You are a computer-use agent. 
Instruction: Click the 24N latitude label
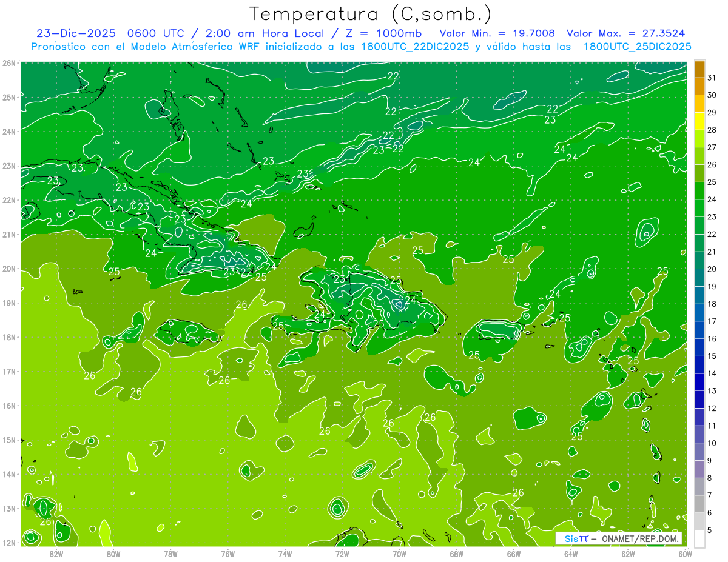(x=9, y=132)
